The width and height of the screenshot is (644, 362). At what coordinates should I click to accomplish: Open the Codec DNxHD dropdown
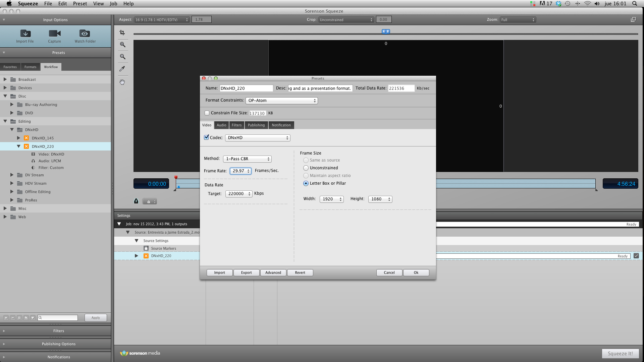tap(258, 138)
